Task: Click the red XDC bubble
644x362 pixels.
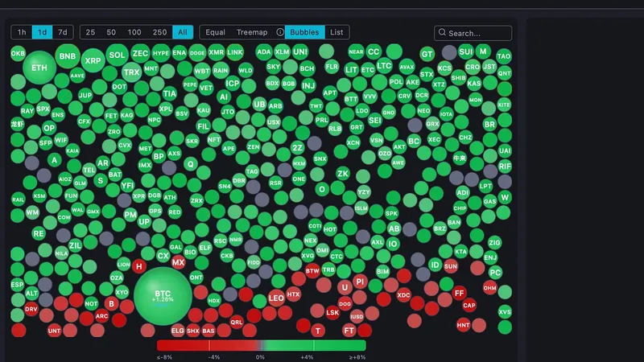Action: (x=403, y=295)
